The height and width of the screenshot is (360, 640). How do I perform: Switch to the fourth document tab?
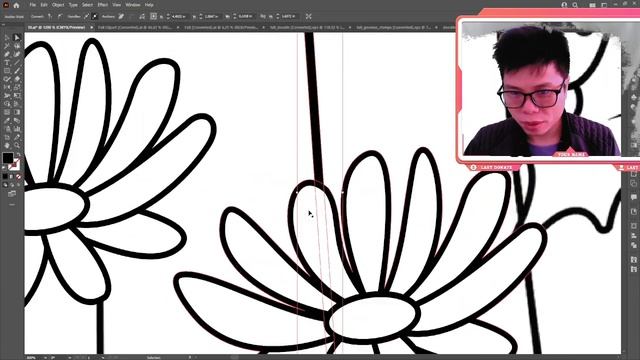pos(306,27)
